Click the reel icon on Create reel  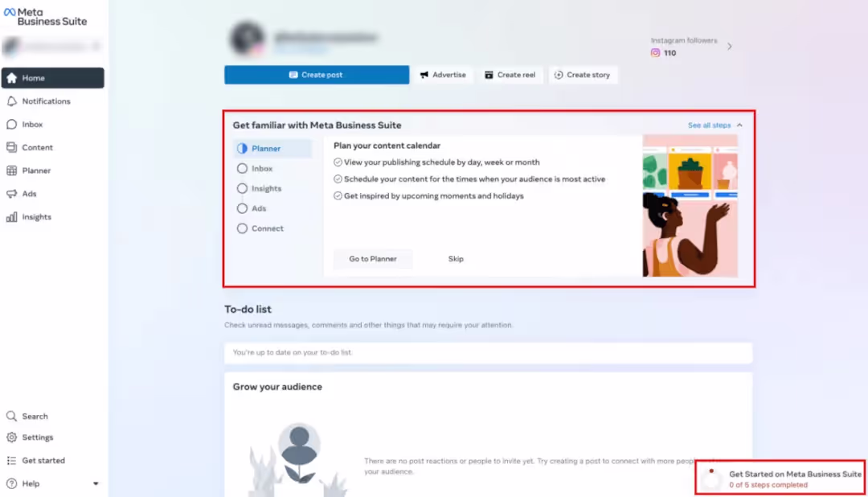(489, 75)
